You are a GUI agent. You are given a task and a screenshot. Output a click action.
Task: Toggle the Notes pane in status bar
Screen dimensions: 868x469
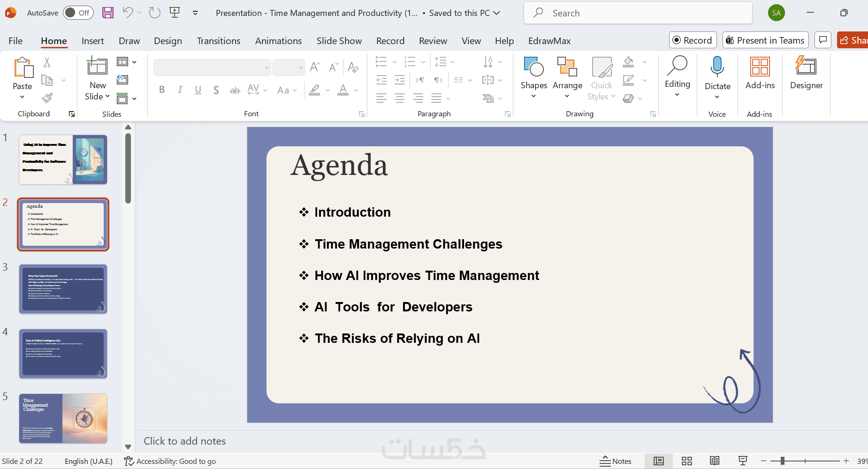(x=616, y=461)
